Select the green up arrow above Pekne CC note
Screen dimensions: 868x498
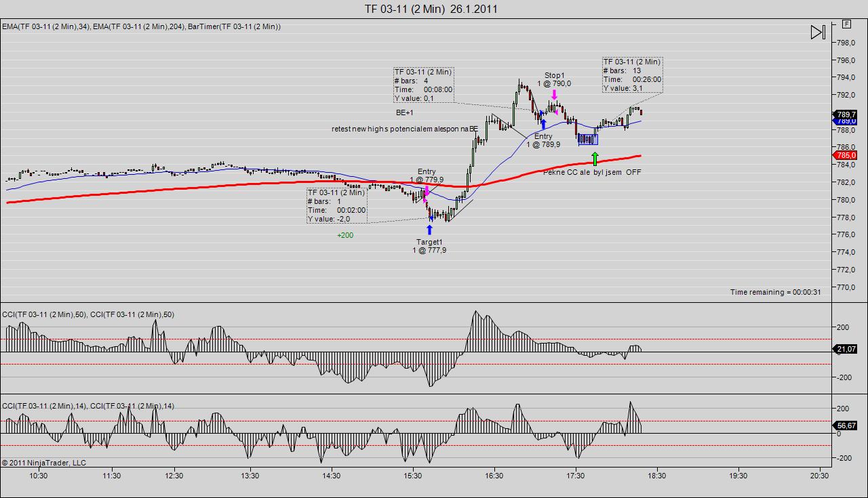tap(595, 159)
